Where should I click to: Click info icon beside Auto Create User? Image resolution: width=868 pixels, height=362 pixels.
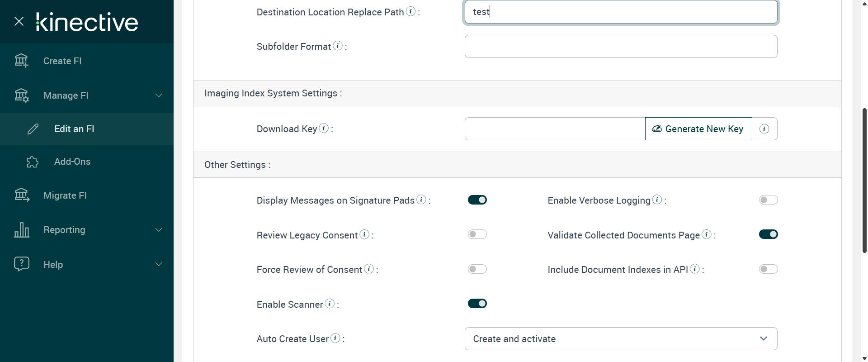(x=335, y=338)
